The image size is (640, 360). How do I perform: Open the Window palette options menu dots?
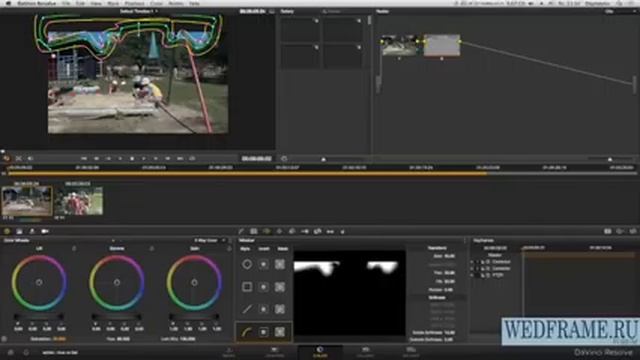click(465, 241)
